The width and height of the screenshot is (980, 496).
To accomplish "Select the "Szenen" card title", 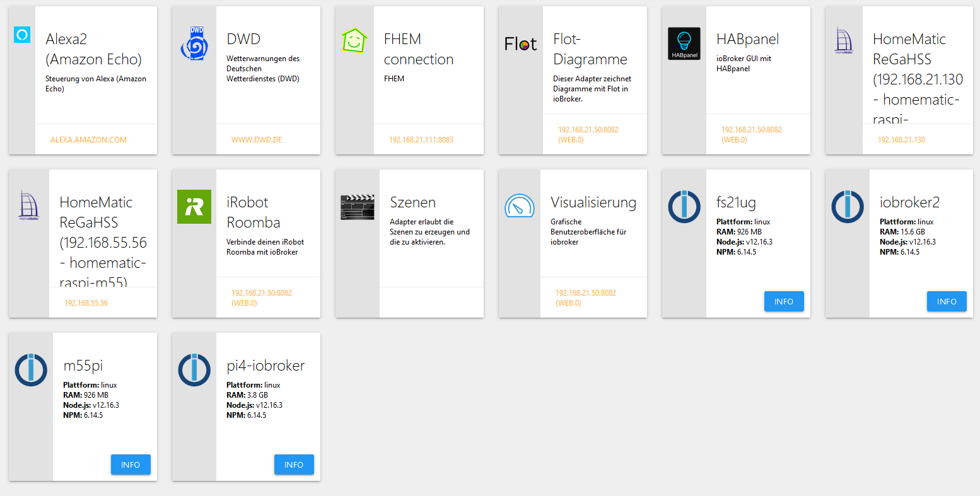I will tap(413, 202).
